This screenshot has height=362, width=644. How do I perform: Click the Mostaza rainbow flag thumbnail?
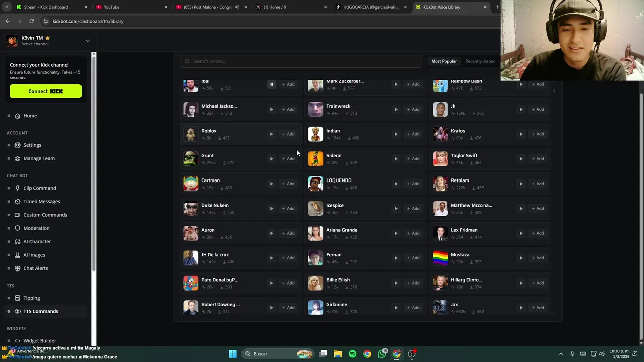click(440, 258)
